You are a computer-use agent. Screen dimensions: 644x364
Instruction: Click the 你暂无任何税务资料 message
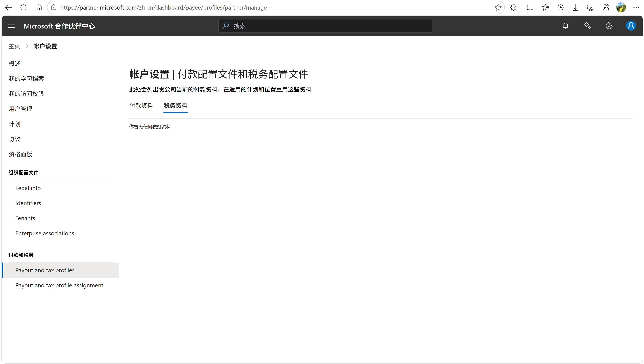(x=150, y=126)
